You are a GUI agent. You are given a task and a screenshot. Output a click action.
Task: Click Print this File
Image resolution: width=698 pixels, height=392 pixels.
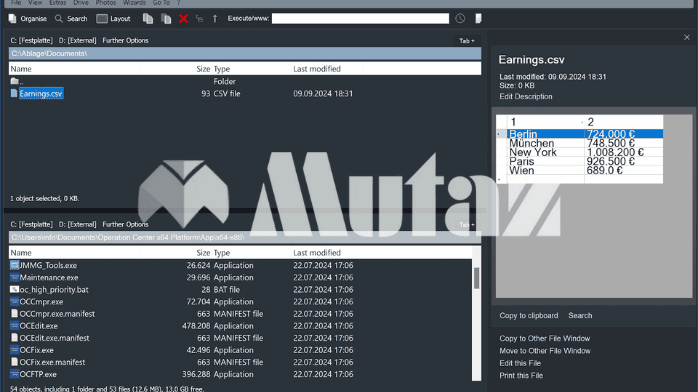pos(521,376)
